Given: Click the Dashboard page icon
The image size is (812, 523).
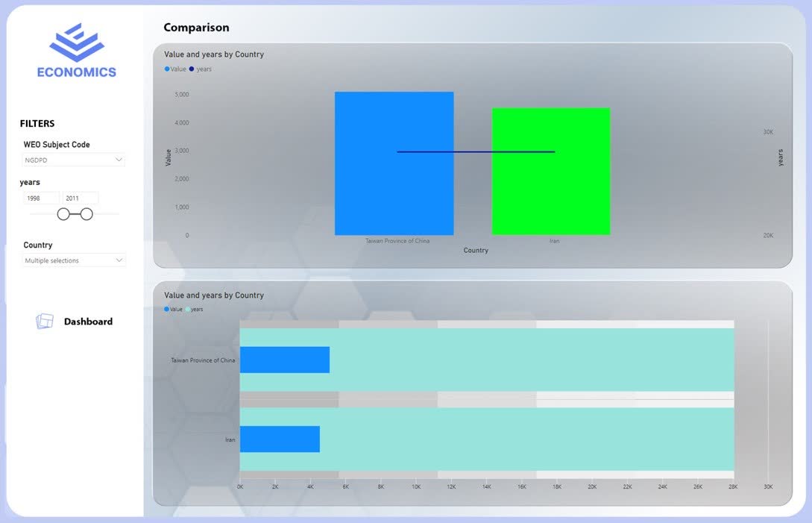Looking at the screenshot, I should tap(45, 322).
